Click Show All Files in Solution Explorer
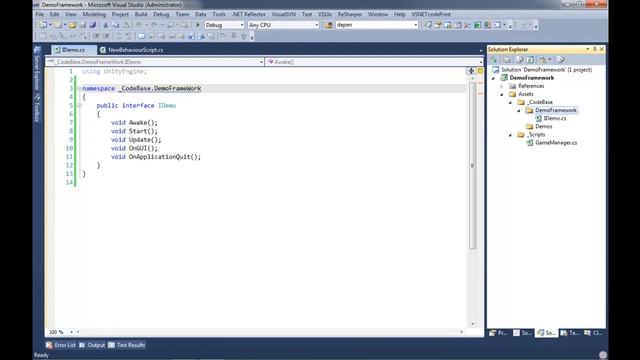 point(507,60)
